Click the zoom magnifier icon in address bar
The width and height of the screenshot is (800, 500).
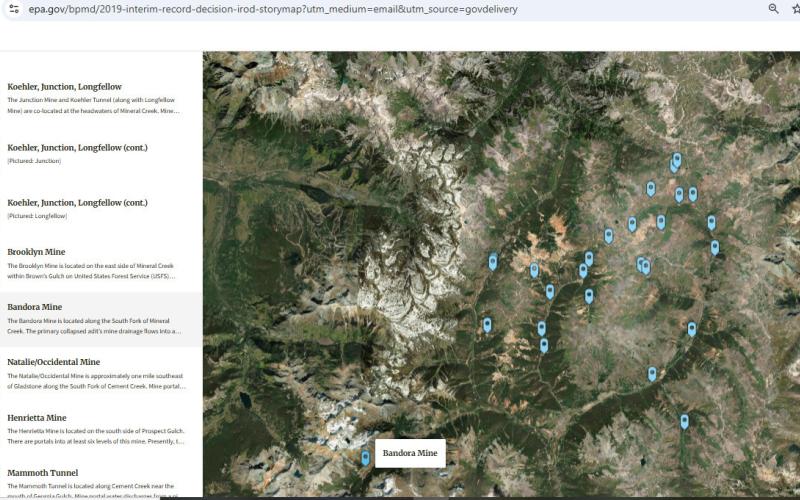(x=773, y=9)
